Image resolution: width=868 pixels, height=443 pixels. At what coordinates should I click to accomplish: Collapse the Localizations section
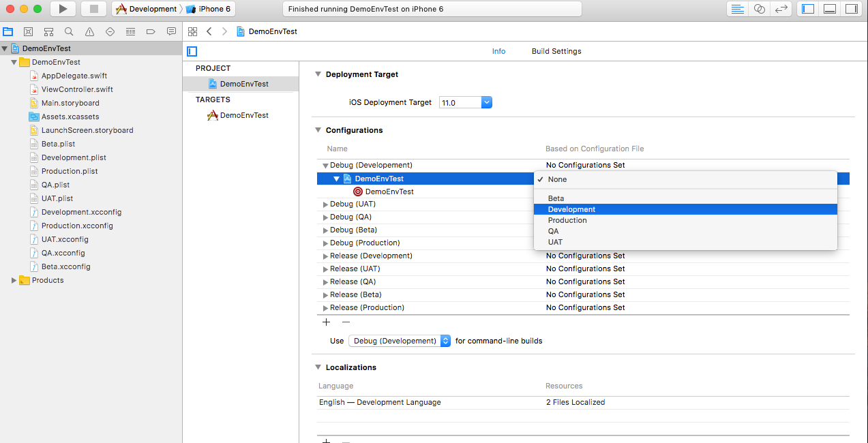click(318, 367)
